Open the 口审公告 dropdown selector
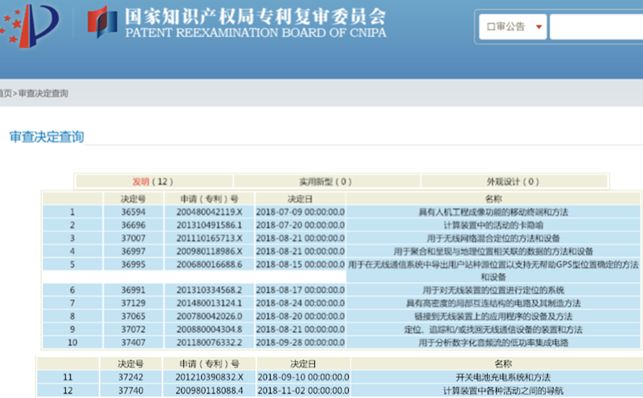Screen dimensions: 643x398 (513, 27)
